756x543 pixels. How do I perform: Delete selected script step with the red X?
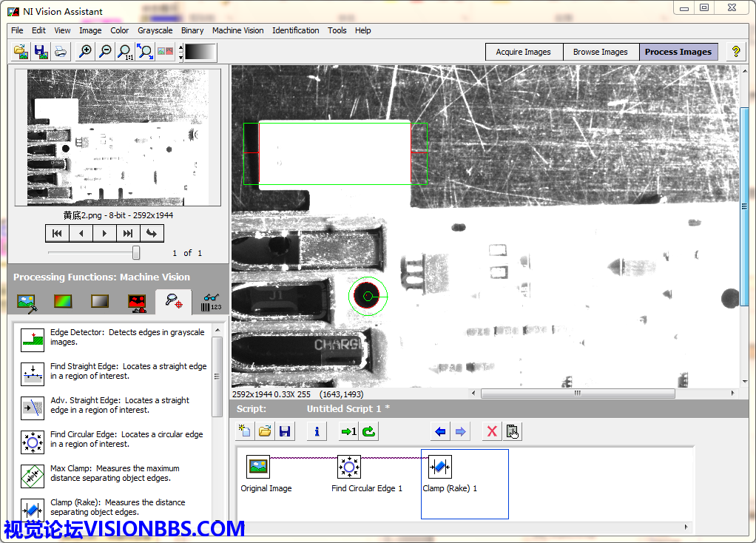tap(491, 431)
